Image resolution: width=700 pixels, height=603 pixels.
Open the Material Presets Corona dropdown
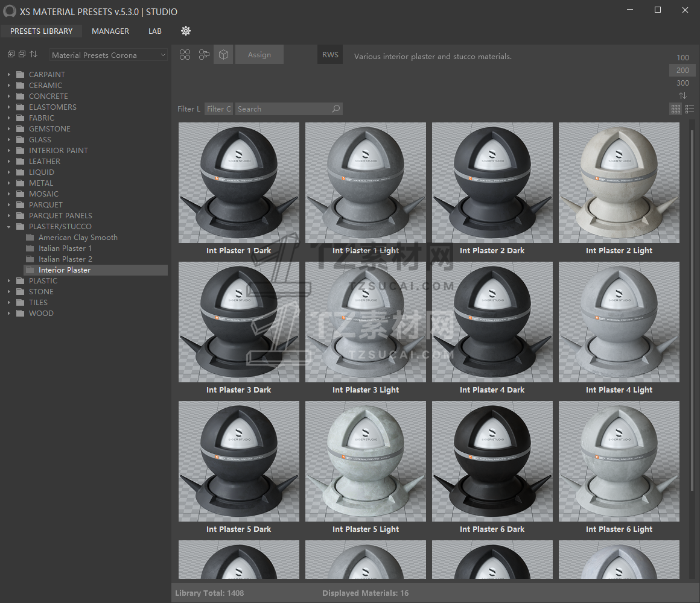(109, 55)
